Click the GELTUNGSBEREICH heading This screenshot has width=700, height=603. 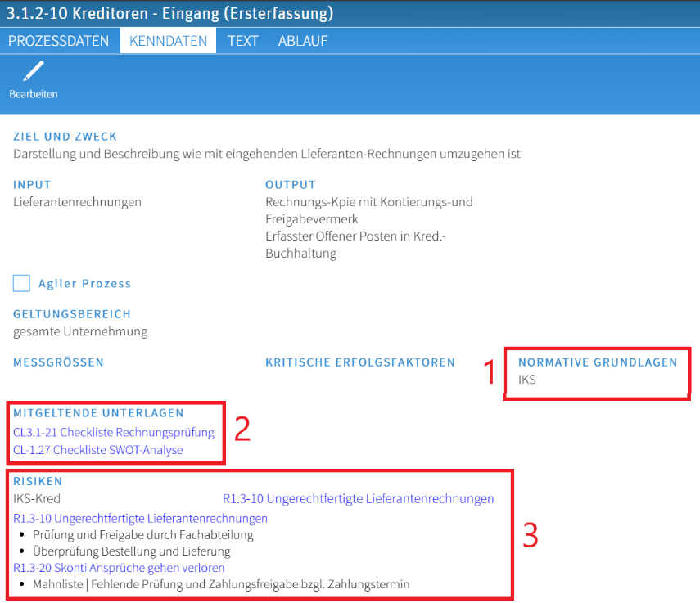(x=72, y=314)
